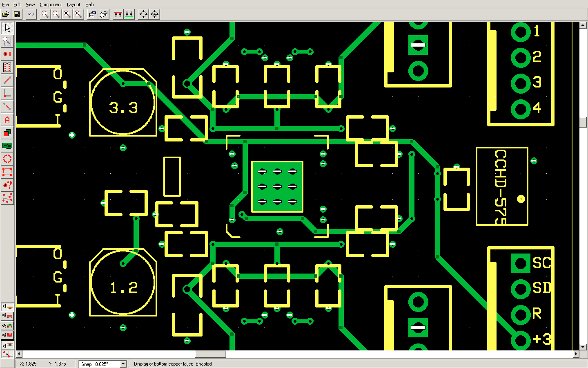588x368 pixels.
Task: Return to the previous zoom view
Action: pyautogui.click(x=78, y=14)
